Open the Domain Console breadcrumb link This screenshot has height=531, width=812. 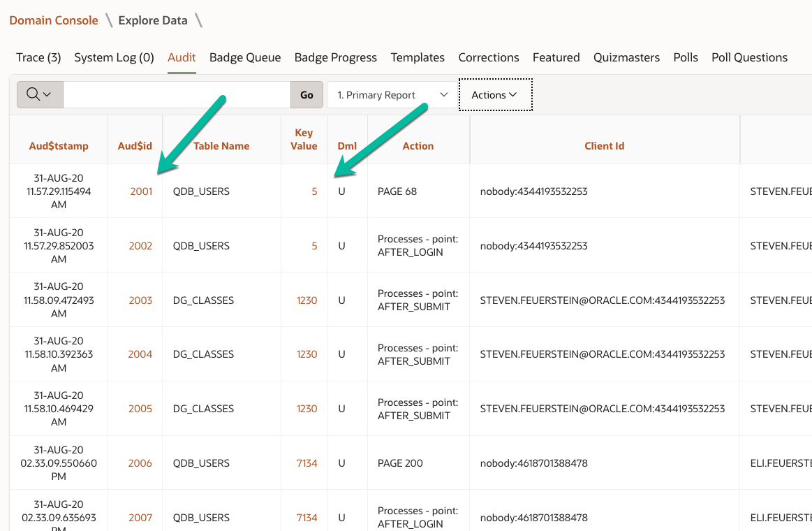[53, 20]
